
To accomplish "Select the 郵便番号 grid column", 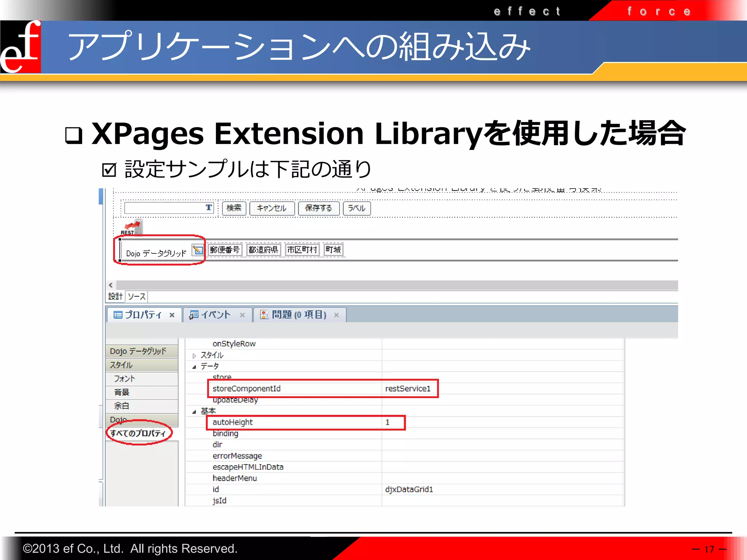I will (225, 250).
